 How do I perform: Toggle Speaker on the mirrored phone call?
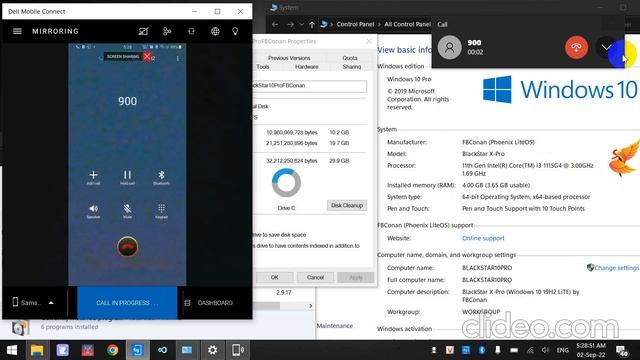pos(93,211)
